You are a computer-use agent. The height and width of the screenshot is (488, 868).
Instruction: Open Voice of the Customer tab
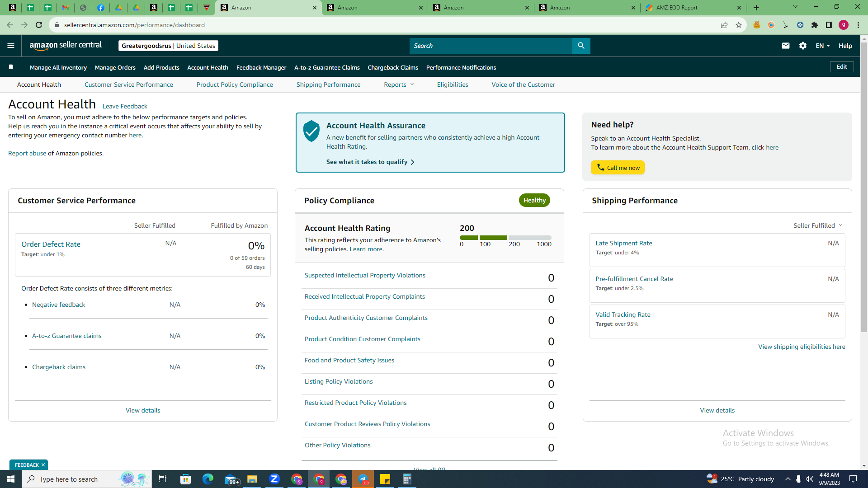(524, 84)
